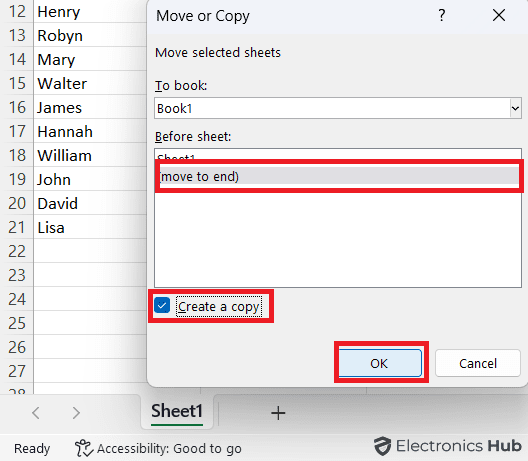The image size is (528, 461).
Task: Confirm with the OK button
Action: [x=380, y=363]
